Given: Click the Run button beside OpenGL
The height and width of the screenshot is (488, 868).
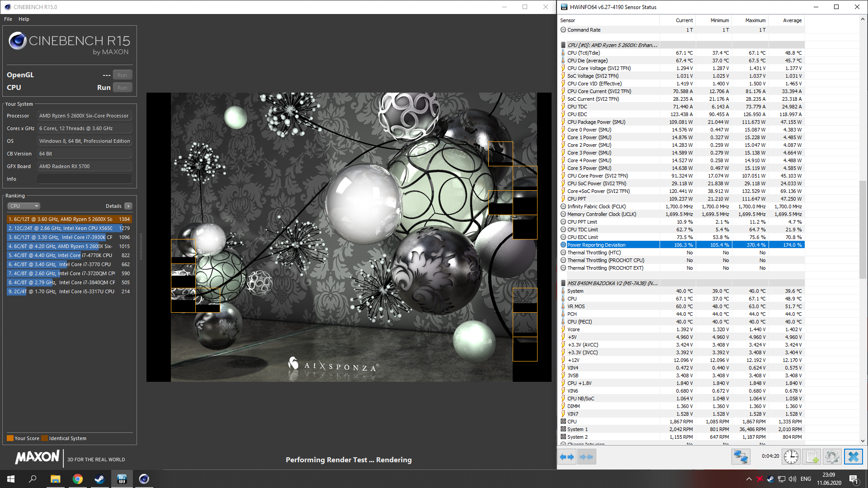Looking at the screenshot, I should point(122,75).
